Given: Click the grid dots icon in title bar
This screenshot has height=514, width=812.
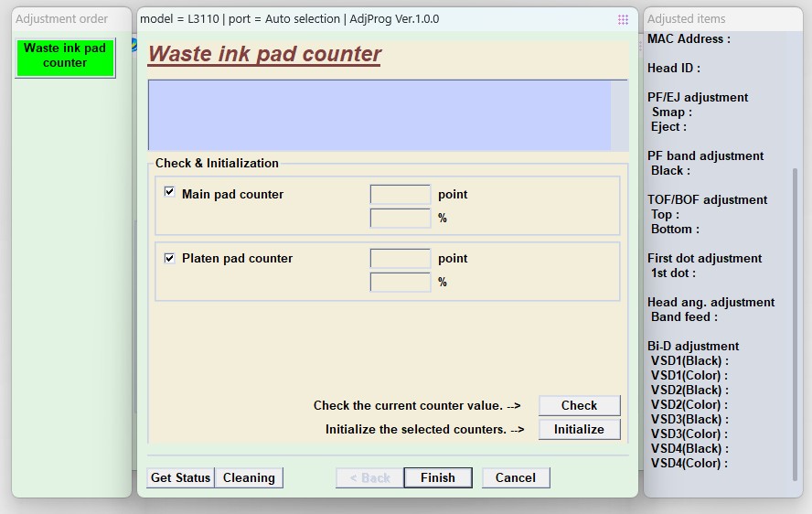Looking at the screenshot, I should pyautogui.click(x=623, y=20).
